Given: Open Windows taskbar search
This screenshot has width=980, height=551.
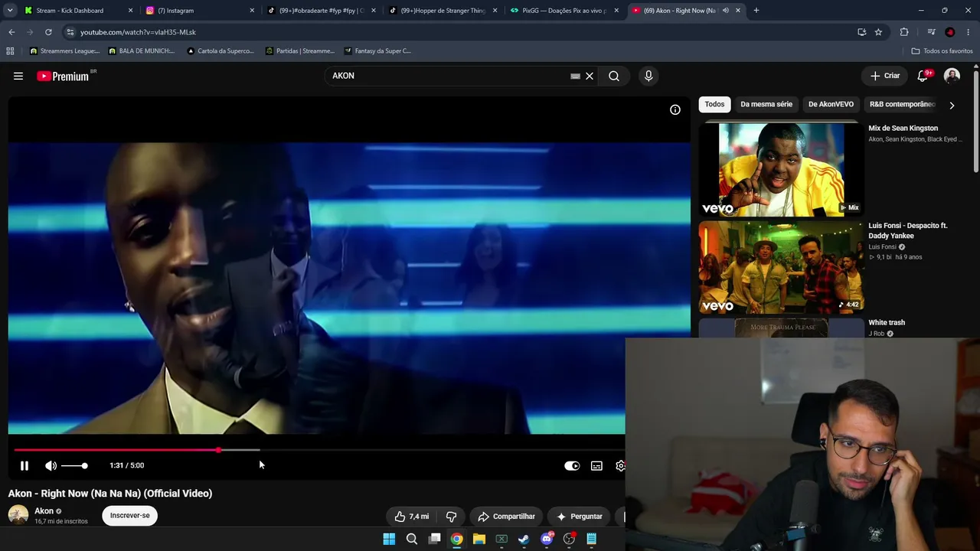Looking at the screenshot, I should pos(412,539).
